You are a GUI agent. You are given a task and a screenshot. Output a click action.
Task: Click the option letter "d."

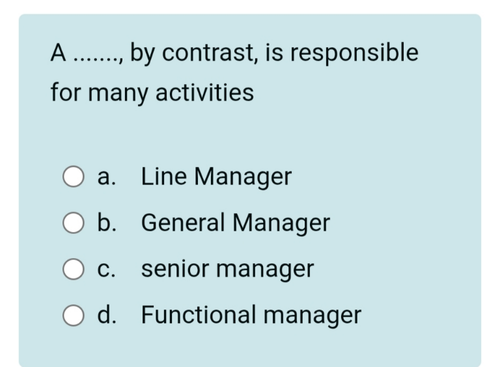click(x=107, y=315)
